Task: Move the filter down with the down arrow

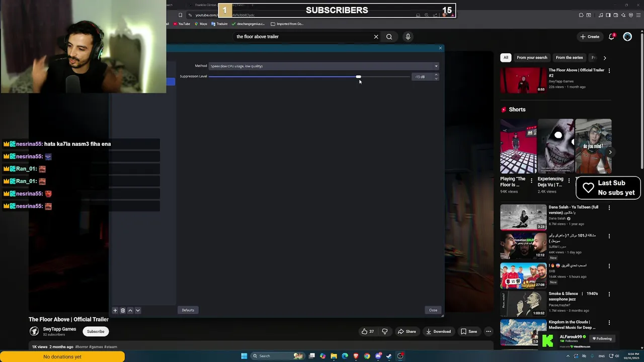Action: pyautogui.click(x=137, y=311)
